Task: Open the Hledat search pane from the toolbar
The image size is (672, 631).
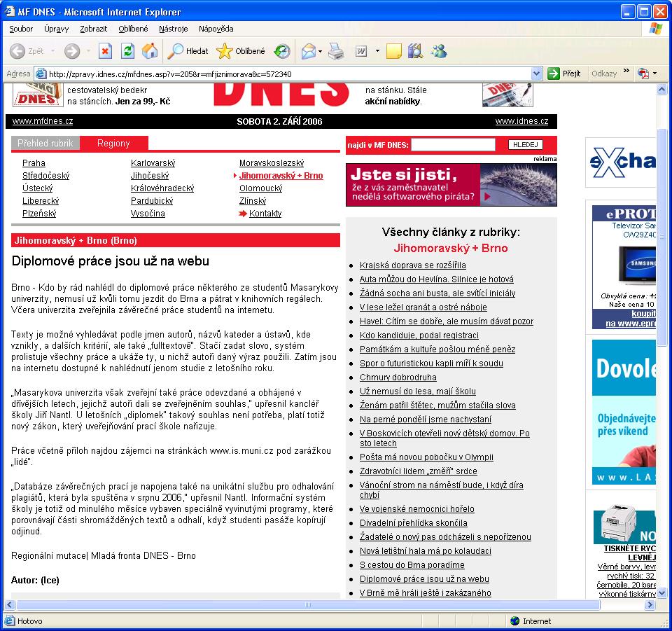Action: pyautogui.click(x=188, y=51)
